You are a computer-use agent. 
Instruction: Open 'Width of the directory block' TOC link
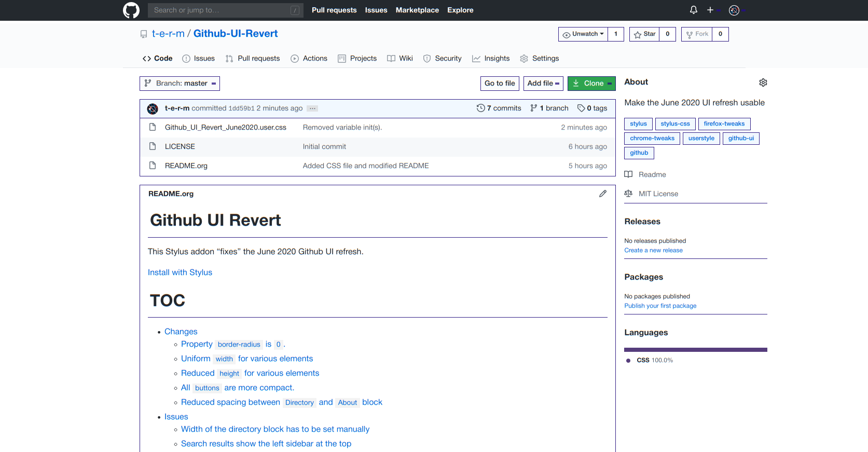(275, 430)
